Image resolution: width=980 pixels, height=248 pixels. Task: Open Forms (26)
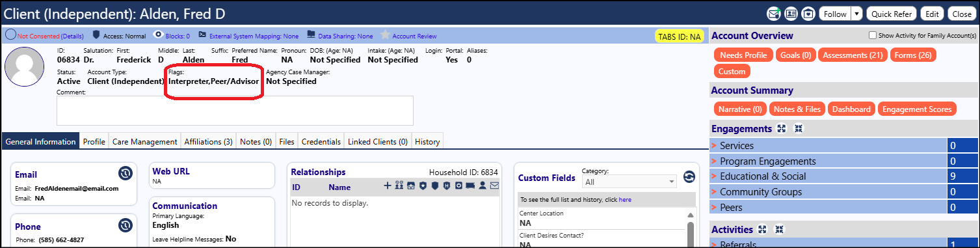pyautogui.click(x=913, y=55)
